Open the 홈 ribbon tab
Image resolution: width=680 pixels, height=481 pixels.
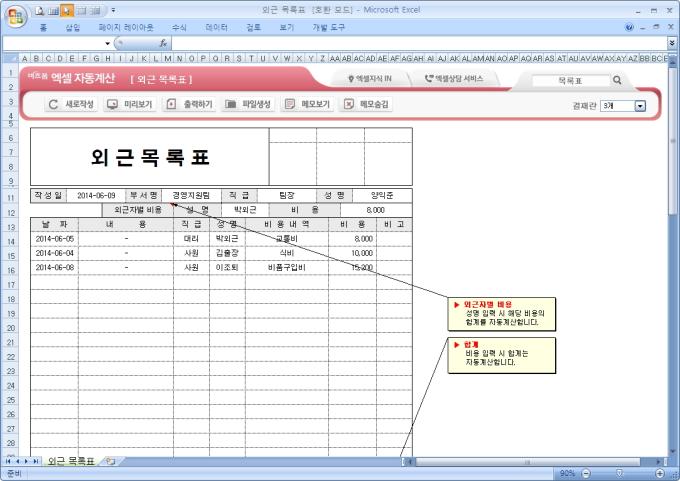[43, 27]
